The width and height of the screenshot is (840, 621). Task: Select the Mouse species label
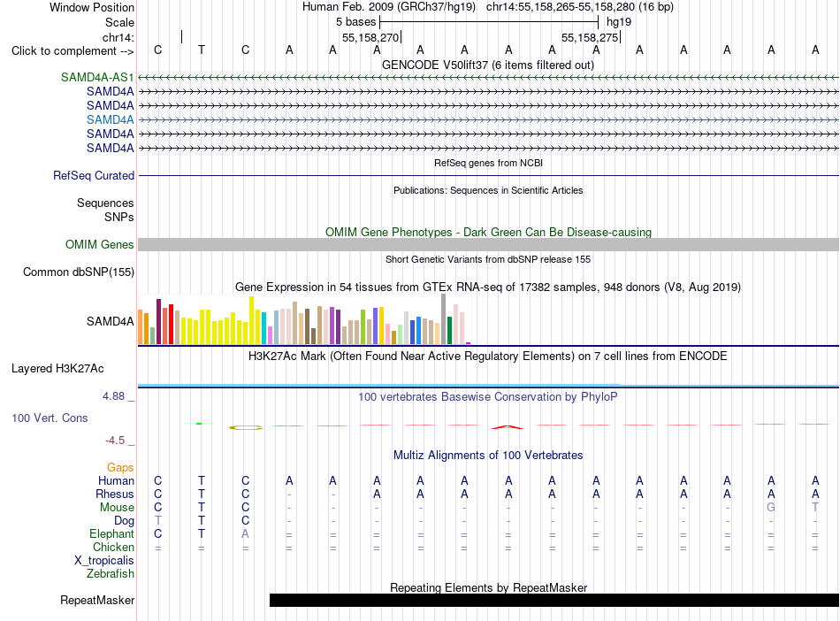[x=117, y=507]
